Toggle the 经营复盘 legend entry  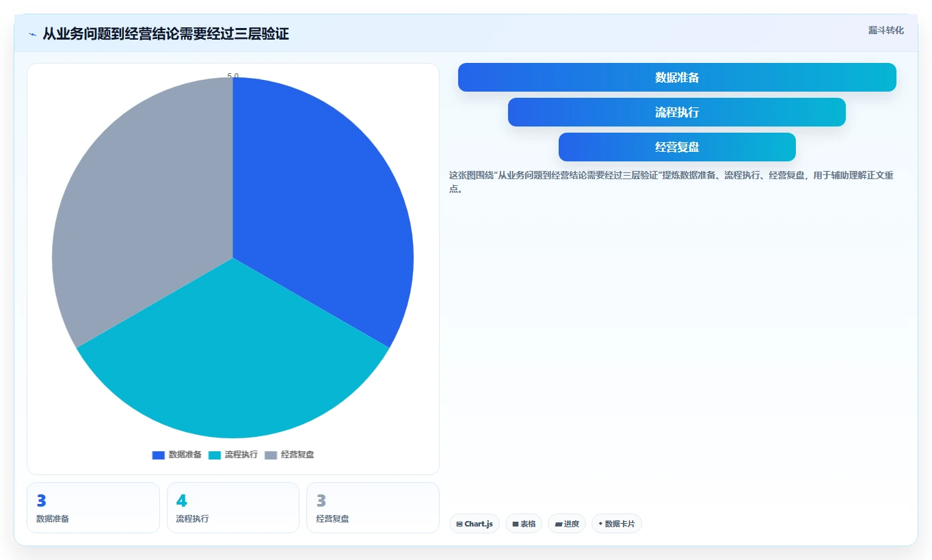(x=289, y=455)
